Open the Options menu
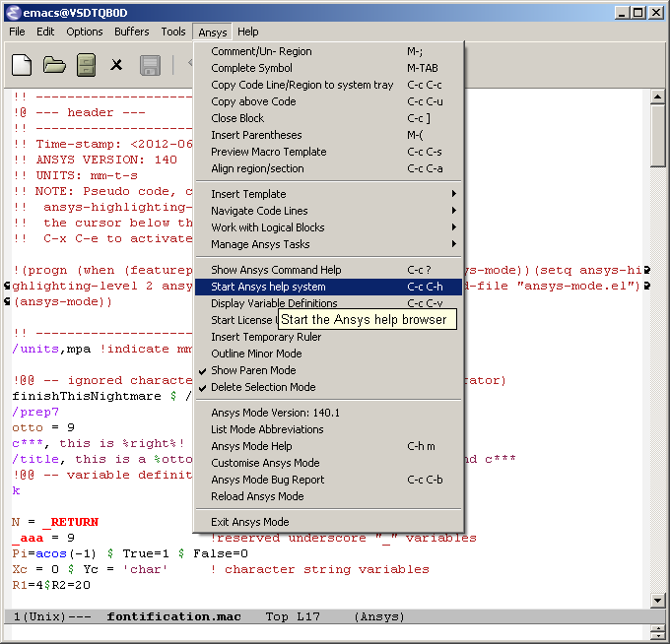The width and height of the screenshot is (670, 644). click(x=85, y=32)
